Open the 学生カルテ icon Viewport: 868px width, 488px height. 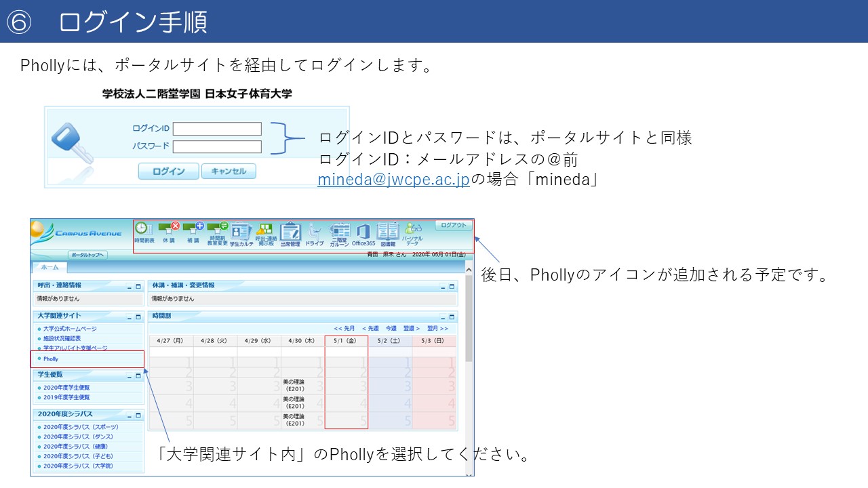(241, 235)
